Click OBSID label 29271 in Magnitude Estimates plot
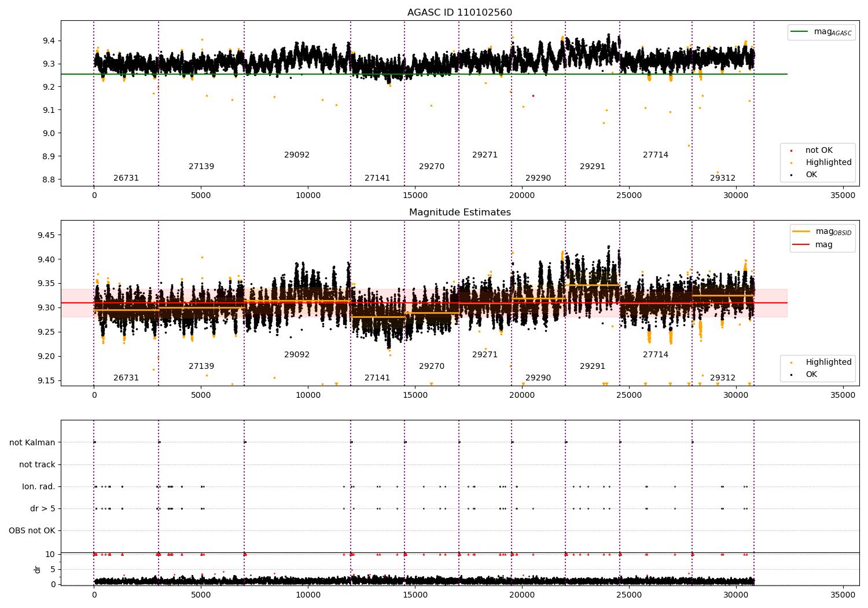The width and height of the screenshot is (868, 608). click(485, 355)
